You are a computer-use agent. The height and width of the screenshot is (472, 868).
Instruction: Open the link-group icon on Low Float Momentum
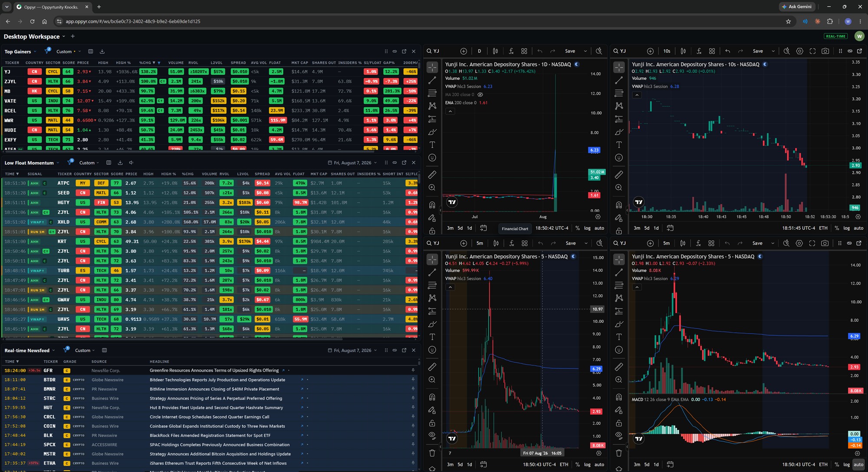[395, 163]
